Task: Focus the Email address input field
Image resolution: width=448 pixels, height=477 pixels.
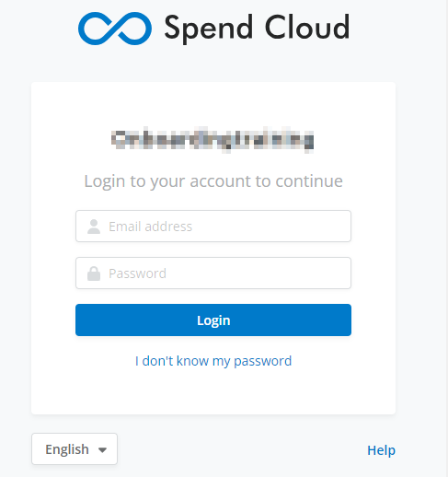Action: click(x=213, y=227)
